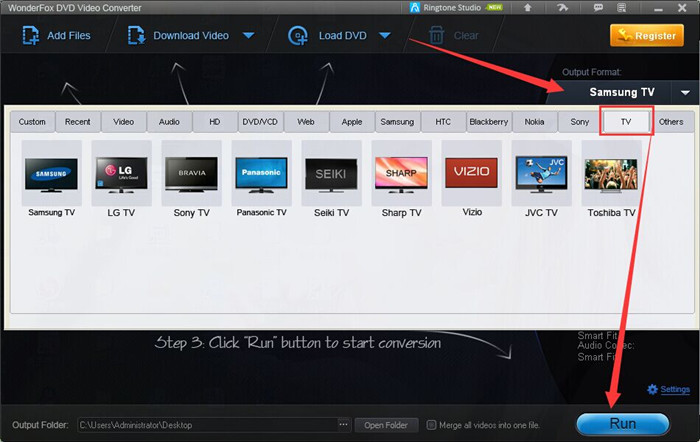Select the Seiki TV preset

331,179
